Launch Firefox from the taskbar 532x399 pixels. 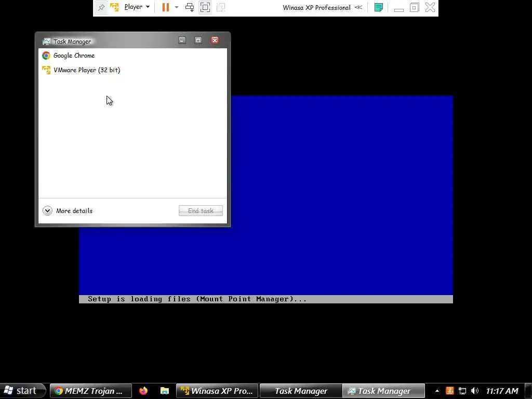tap(143, 391)
